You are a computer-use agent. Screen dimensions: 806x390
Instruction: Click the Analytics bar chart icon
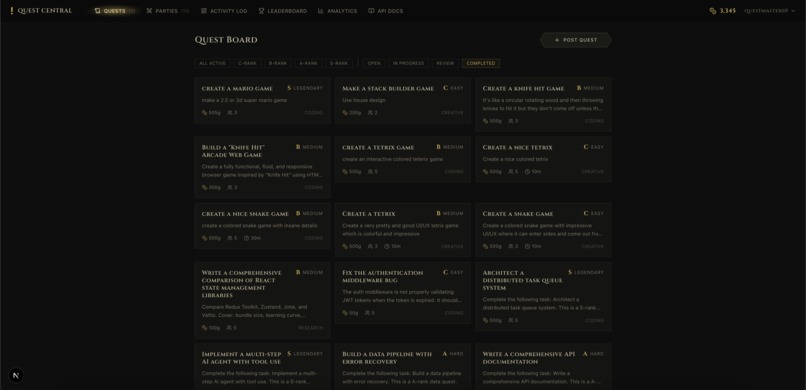tap(321, 11)
